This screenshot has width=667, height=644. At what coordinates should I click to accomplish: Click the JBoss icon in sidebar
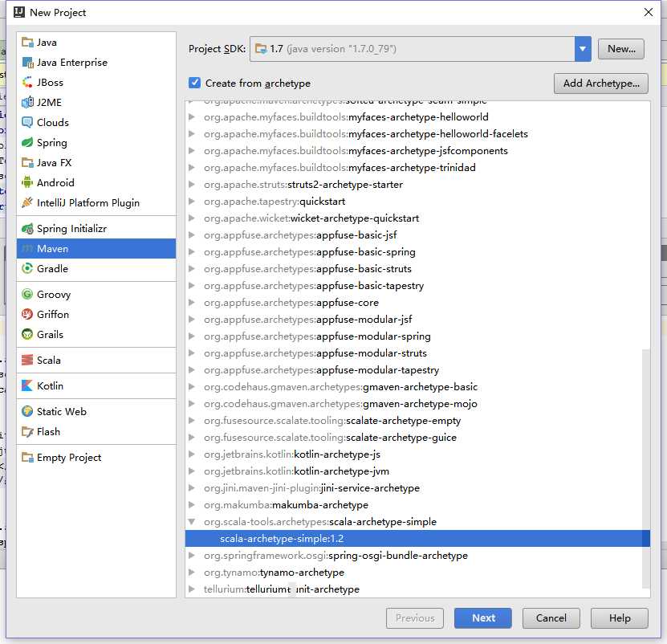click(27, 82)
